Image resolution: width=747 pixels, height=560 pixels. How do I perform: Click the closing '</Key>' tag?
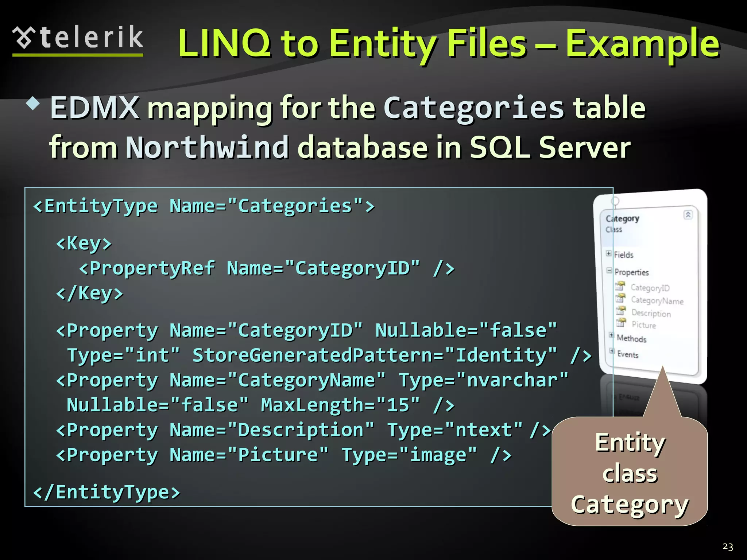point(90,293)
